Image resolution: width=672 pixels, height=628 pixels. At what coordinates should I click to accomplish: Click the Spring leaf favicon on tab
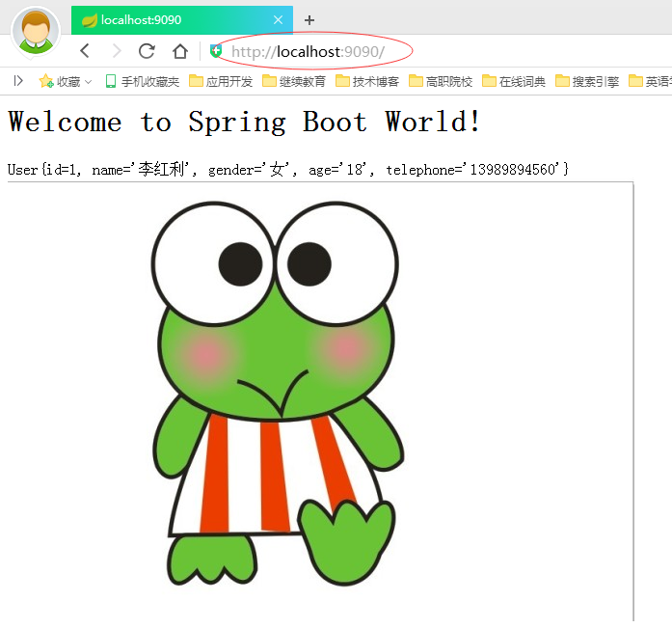coord(89,20)
